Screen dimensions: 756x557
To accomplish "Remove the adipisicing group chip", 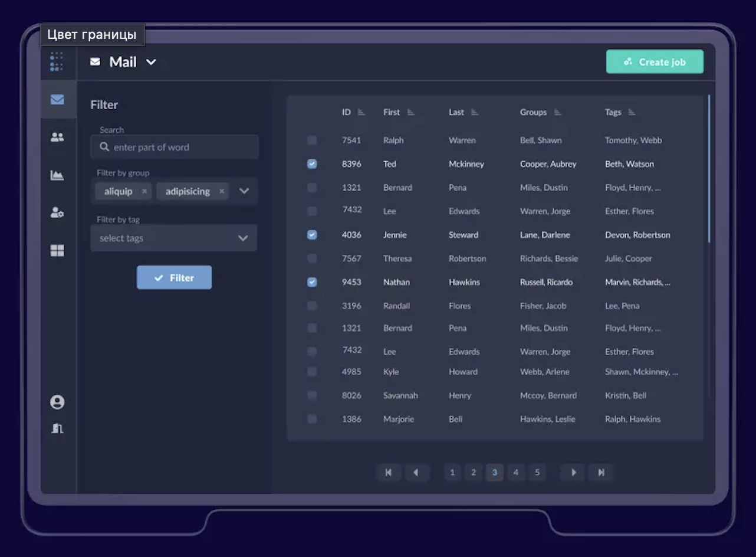I will tap(222, 191).
